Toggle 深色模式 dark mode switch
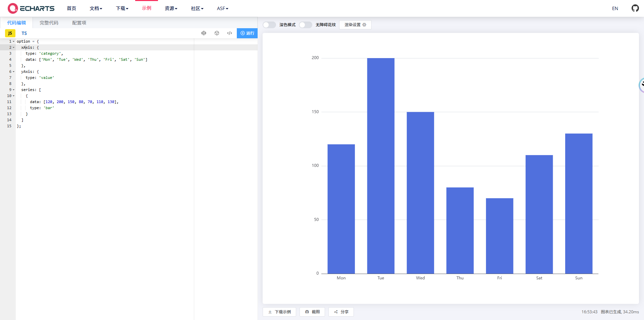Image resolution: width=644 pixels, height=320 pixels. point(269,25)
